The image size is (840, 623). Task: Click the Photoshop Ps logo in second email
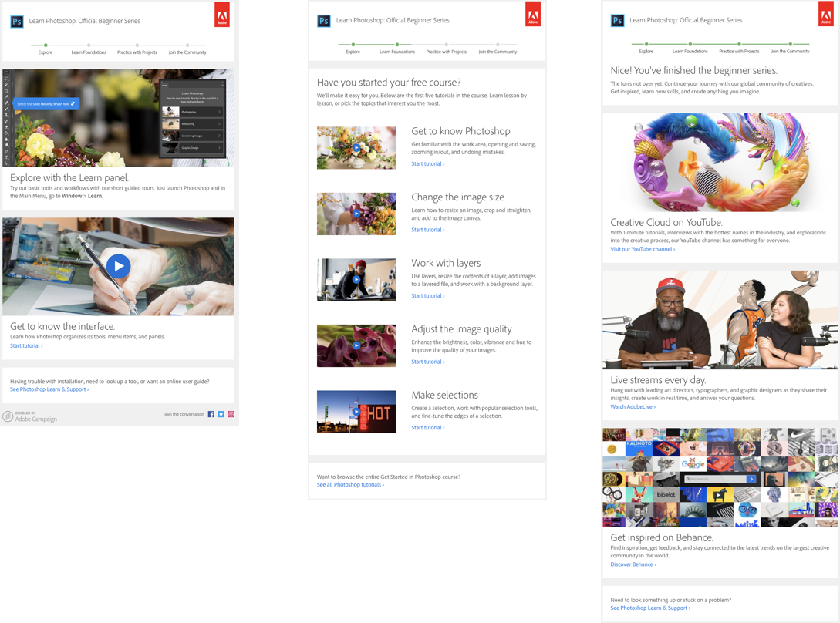click(323, 21)
